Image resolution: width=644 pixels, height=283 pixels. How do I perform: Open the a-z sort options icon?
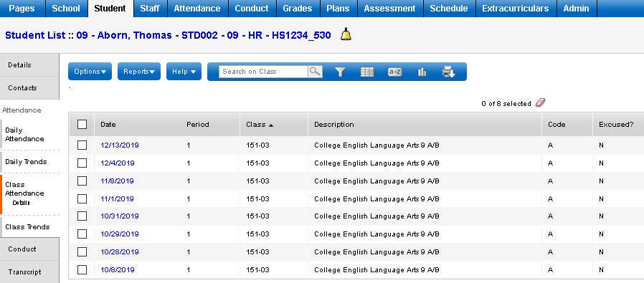(394, 72)
